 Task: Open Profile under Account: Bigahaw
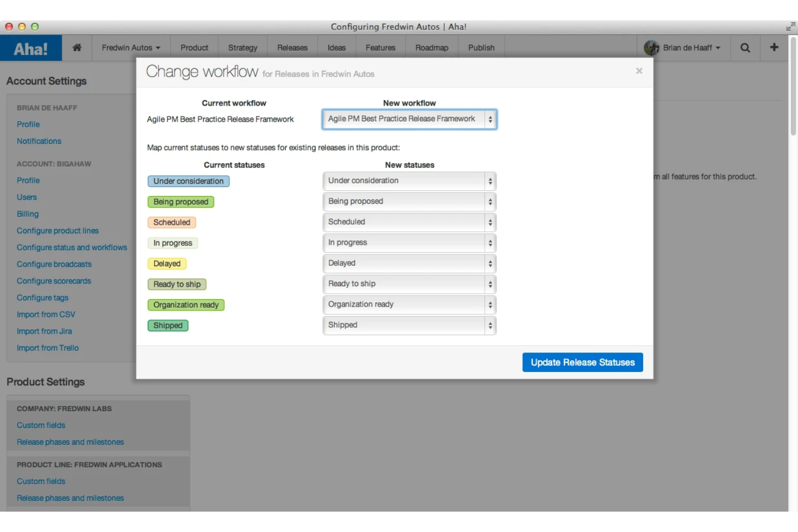pyautogui.click(x=28, y=181)
